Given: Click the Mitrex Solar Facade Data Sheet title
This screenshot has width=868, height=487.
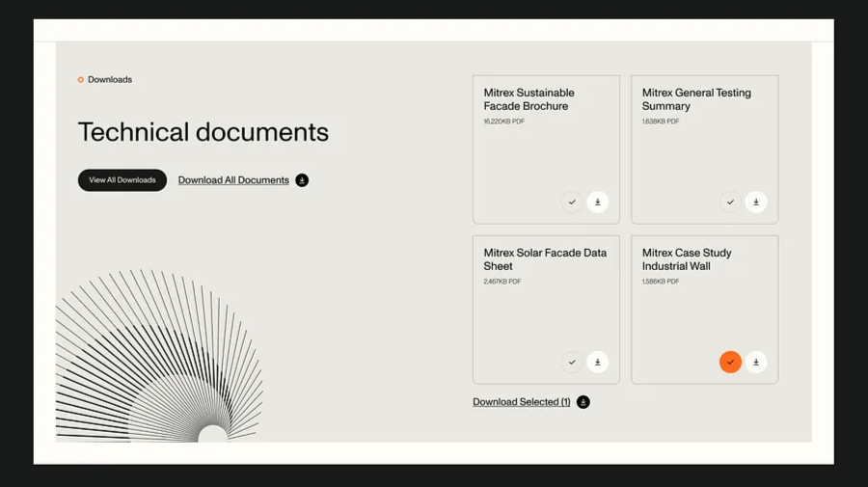Looking at the screenshot, I should (545, 259).
